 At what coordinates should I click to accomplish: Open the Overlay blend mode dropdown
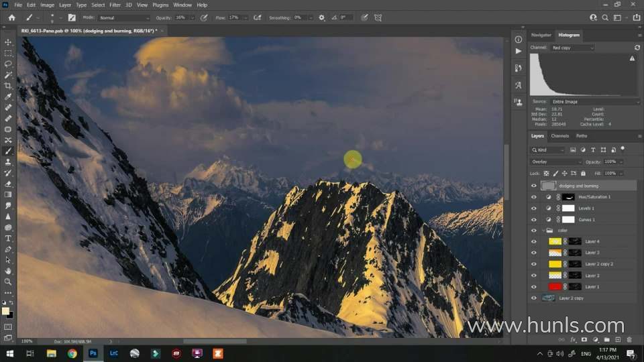557,162
